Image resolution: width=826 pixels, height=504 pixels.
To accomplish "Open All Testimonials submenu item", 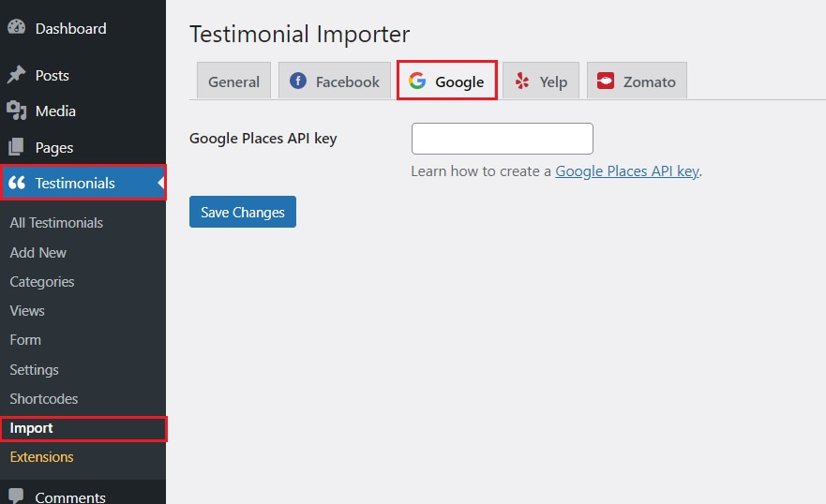I will pos(56,223).
